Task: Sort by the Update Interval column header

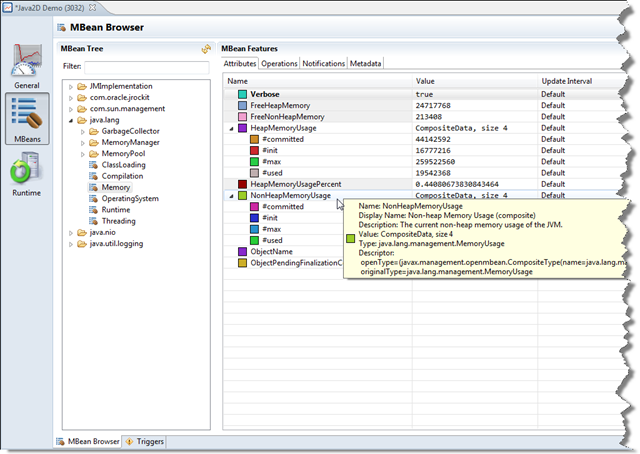Action: click(x=581, y=81)
